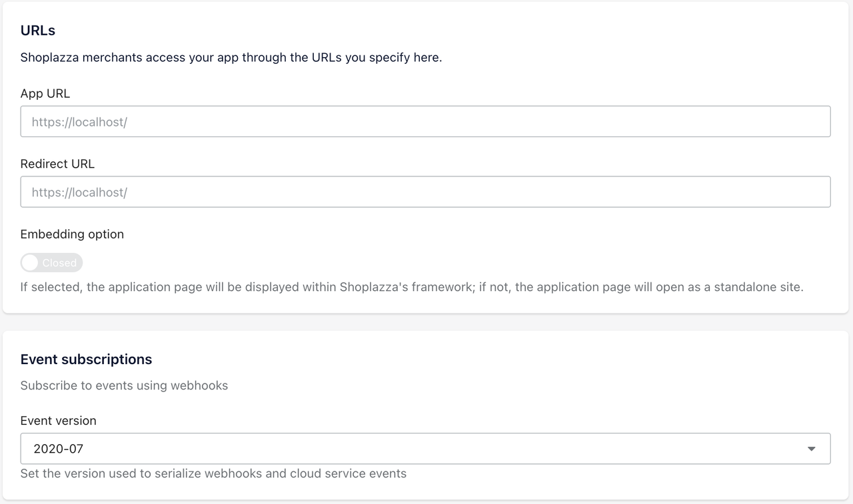Toggle the Embedding option switch
Screen dimensions: 853x504
(x=51, y=263)
